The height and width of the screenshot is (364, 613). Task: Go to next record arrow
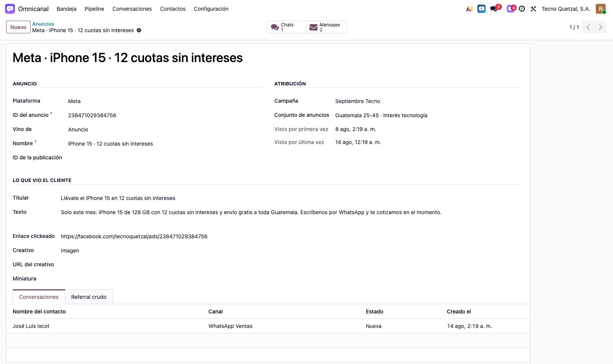click(x=600, y=27)
